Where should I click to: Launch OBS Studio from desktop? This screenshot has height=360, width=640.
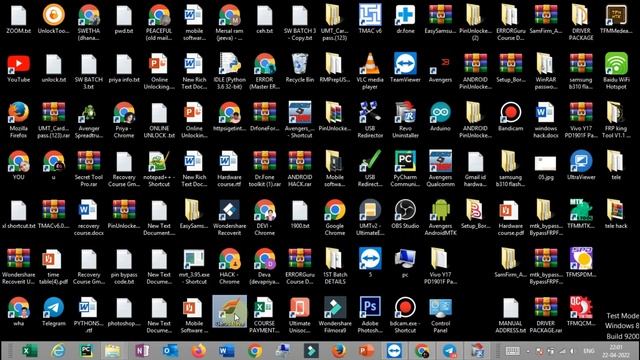click(x=405, y=214)
